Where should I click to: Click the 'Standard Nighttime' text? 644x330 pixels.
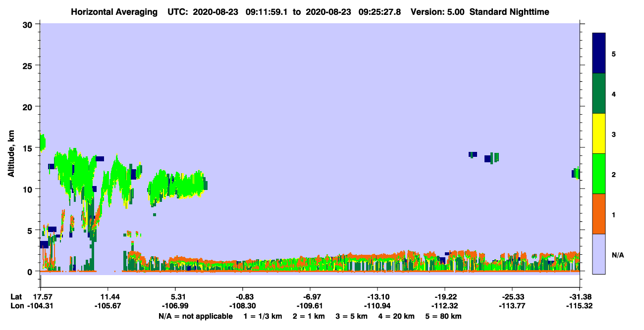[509, 11]
